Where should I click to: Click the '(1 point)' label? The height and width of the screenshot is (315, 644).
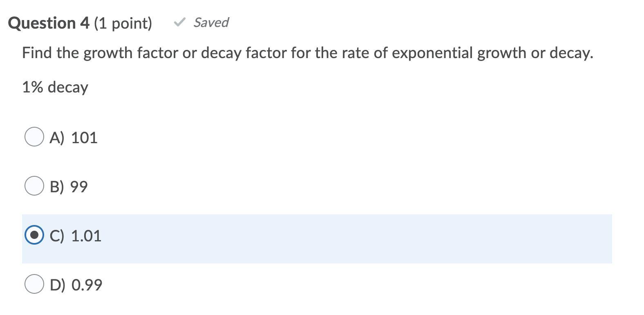pyautogui.click(x=123, y=23)
